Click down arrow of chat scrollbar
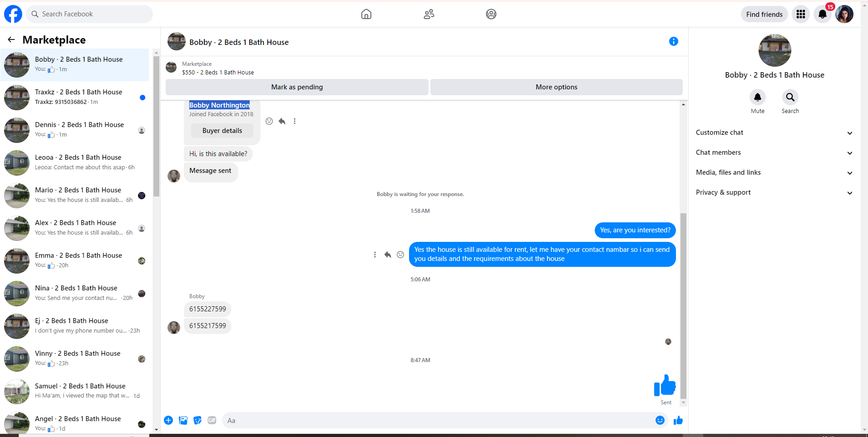The height and width of the screenshot is (437, 868). [683, 403]
